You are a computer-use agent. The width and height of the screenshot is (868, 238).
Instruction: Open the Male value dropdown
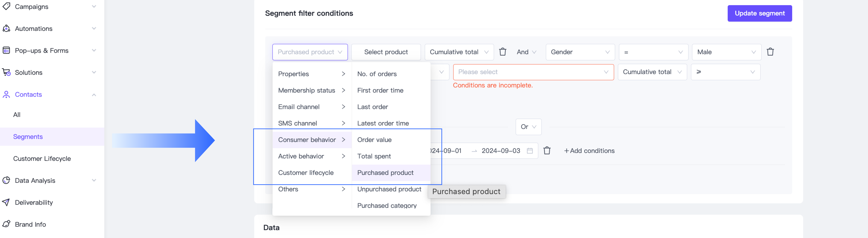pos(726,52)
